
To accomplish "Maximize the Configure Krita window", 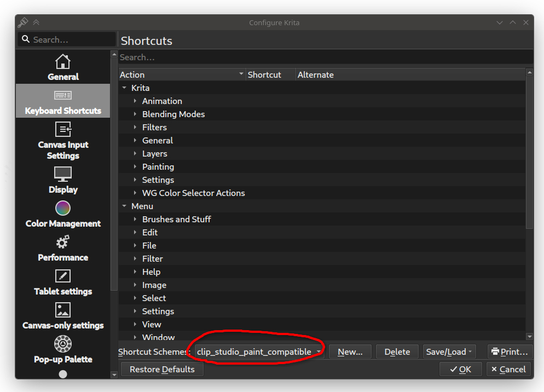I will (x=513, y=22).
